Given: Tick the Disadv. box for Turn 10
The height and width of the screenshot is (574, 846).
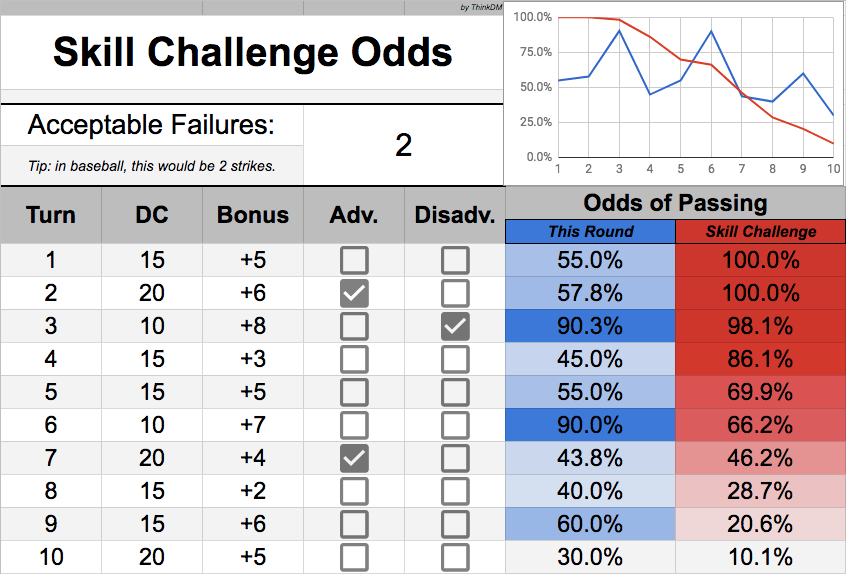Looking at the screenshot, I should 455,556.
